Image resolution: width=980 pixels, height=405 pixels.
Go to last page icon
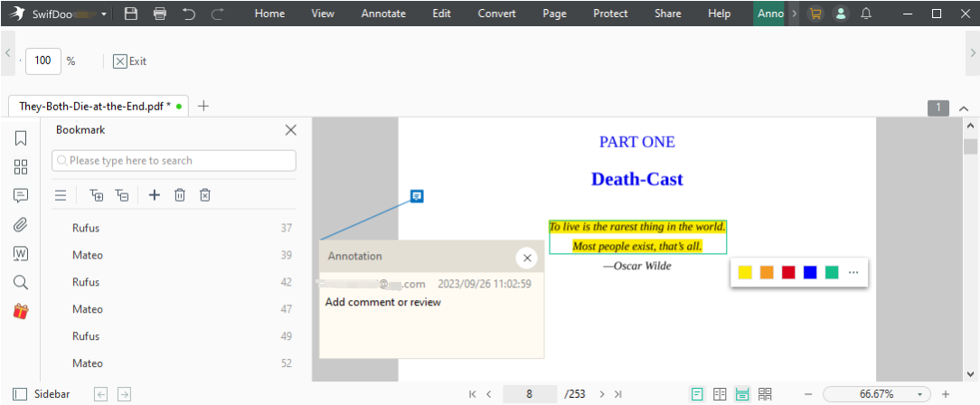click(x=618, y=394)
